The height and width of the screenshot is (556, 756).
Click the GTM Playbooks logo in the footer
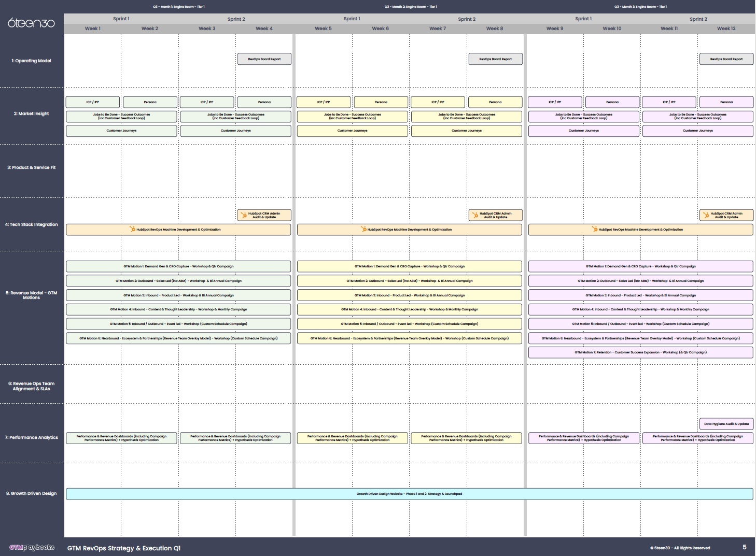click(x=32, y=547)
